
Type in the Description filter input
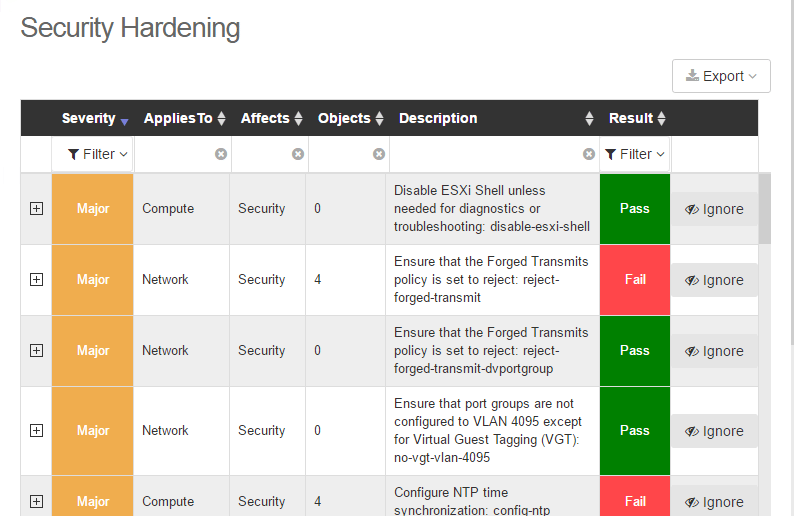485,154
